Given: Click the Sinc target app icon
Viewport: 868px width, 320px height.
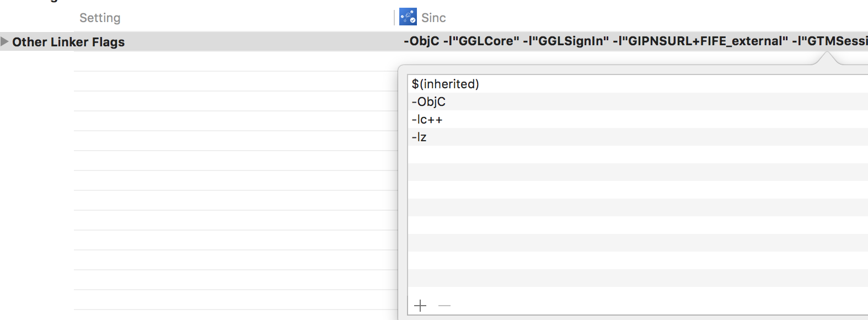Looking at the screenshot, I should tap(408, 17).
